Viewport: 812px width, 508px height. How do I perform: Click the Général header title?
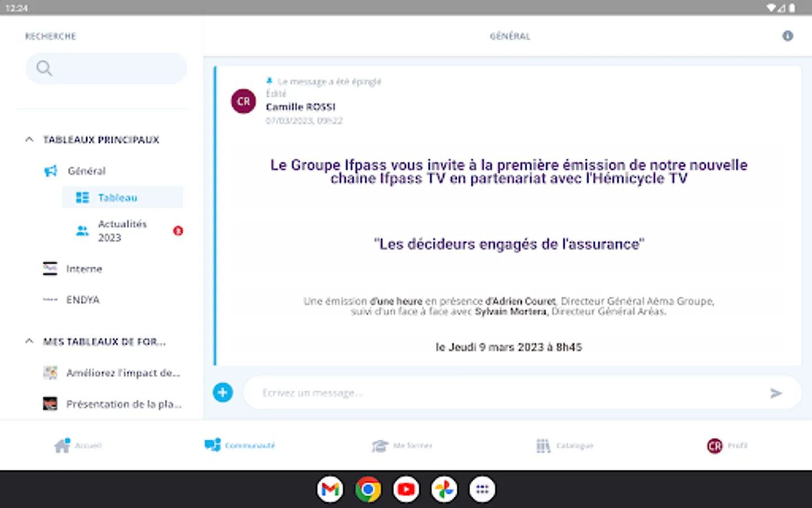tap(510, 36)
